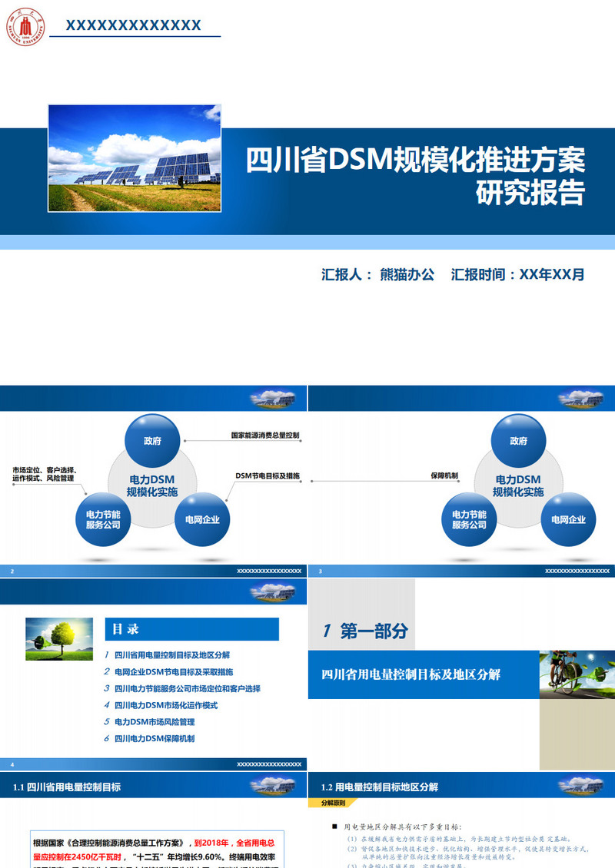Open contents entry 四川省用电量控制目标及地区分解
This screenshot has height=868, width=615.
pyautogui.click(x=172, y=656)
